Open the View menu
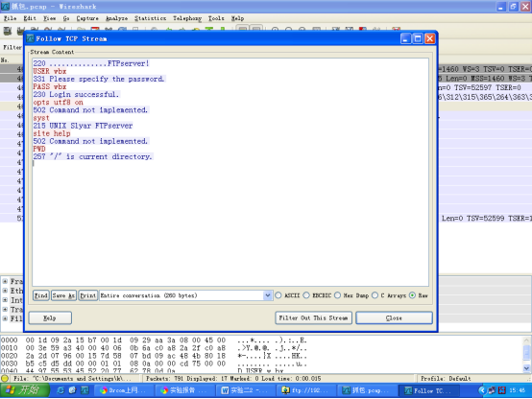Image resolution: width=532 pixels, height=399 pixels. pyautogui.click(x=50, y=18)
